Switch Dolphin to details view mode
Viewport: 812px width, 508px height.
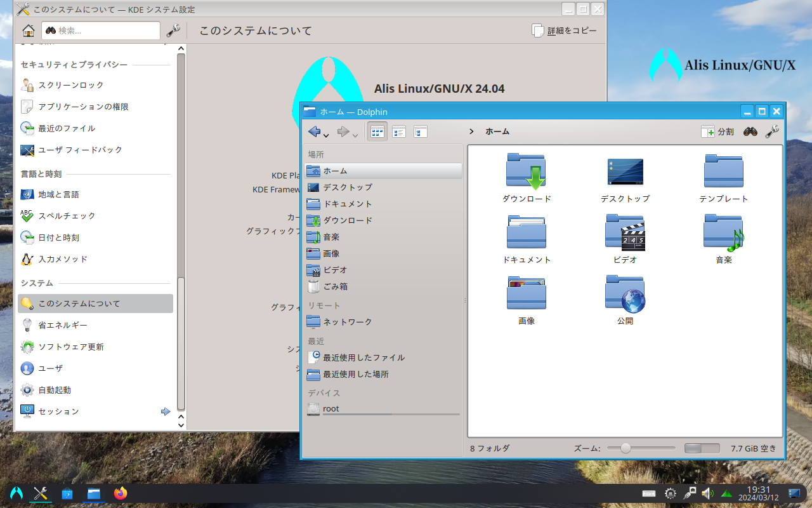(421, 131)
